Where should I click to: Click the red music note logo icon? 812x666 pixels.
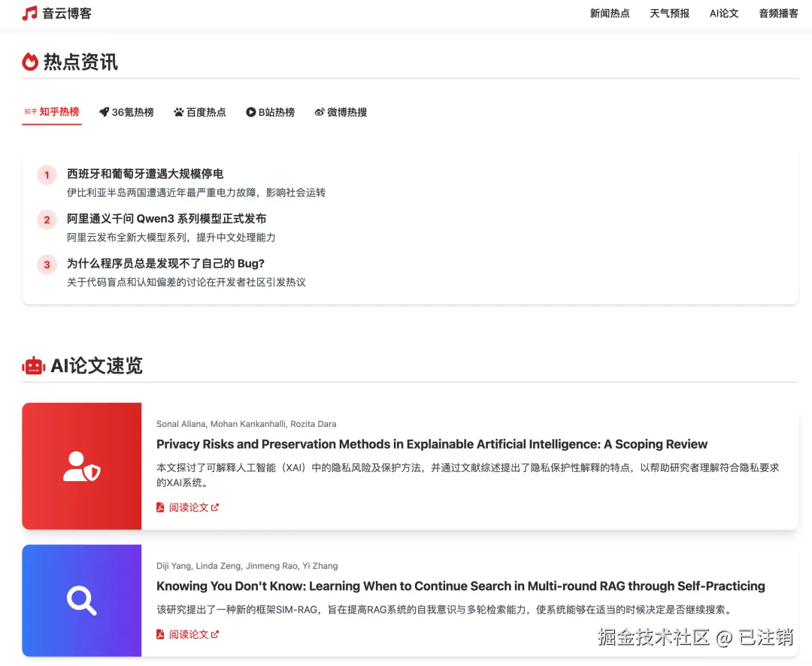tap(29, 14)
